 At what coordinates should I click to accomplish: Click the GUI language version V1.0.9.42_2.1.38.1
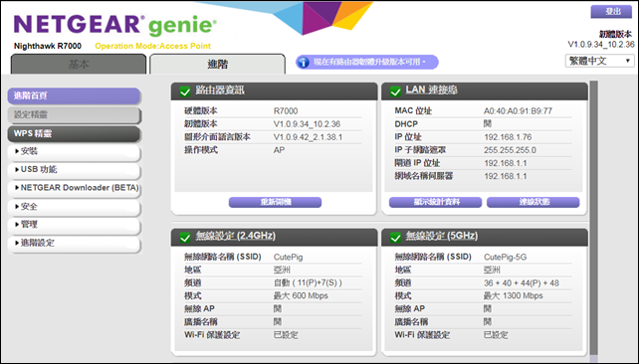(x=308, y=137)
